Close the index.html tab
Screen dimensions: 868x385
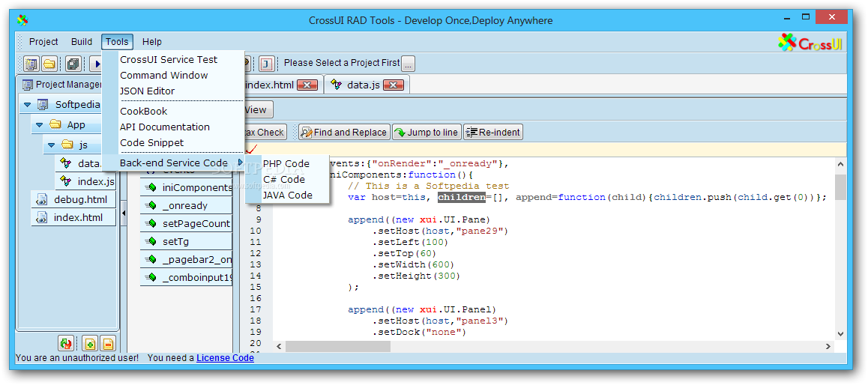click(x=307, y=85)
